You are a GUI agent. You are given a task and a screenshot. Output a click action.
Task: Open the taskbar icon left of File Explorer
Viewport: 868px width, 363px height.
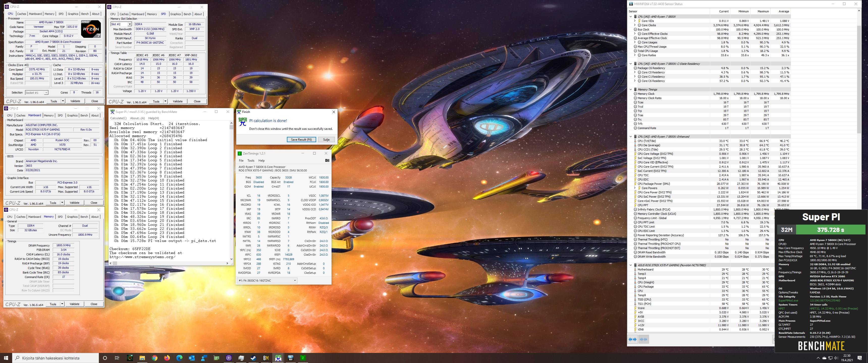point(130,358)
